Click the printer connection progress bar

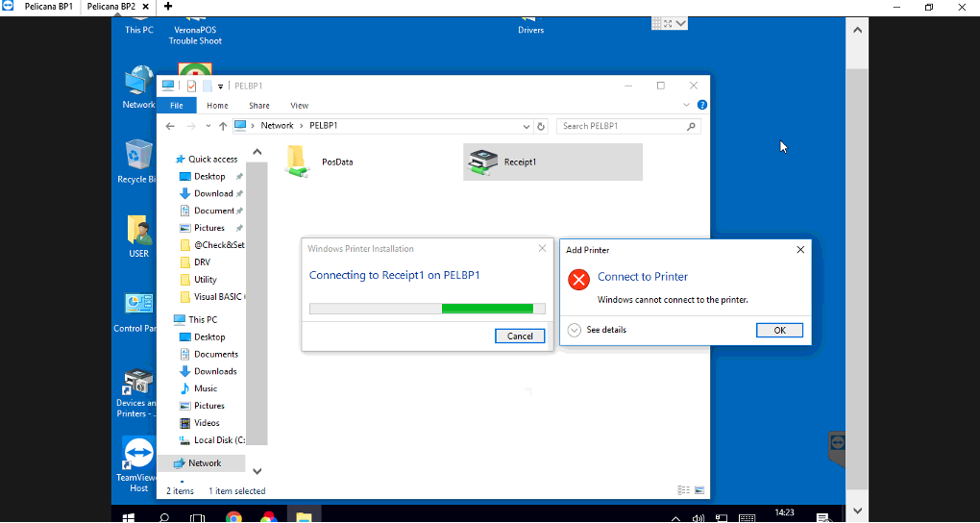tap(427, 309)
